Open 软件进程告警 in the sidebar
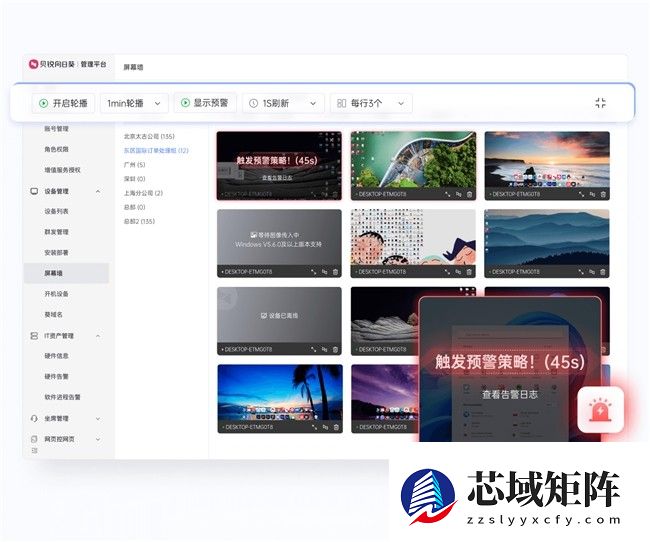 63,397
